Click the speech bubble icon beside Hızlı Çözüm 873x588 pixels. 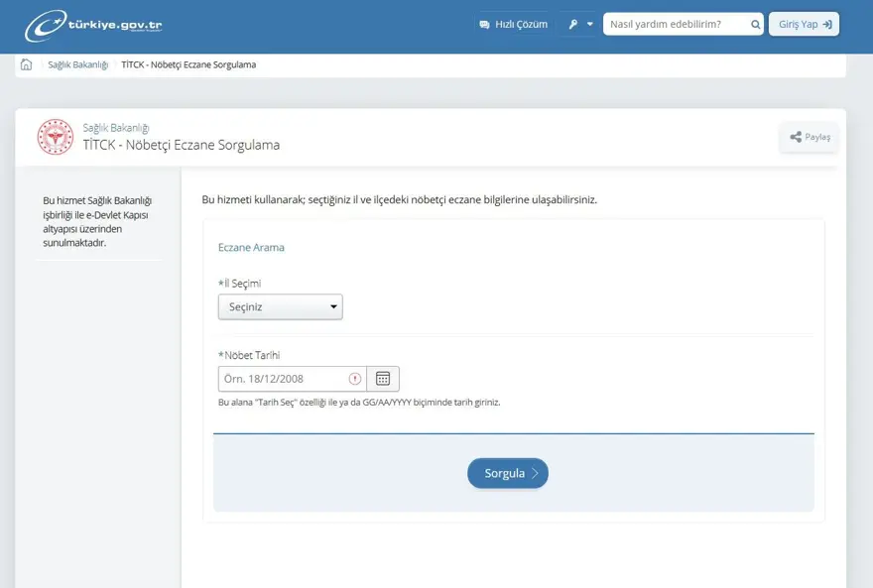(x=483, y=22)
